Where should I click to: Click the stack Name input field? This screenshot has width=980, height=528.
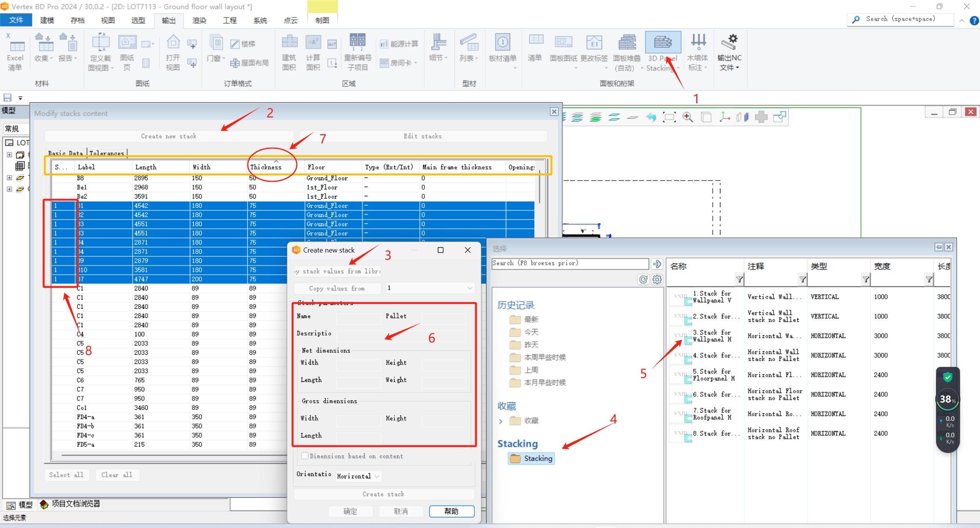click(x=358, y=319)
